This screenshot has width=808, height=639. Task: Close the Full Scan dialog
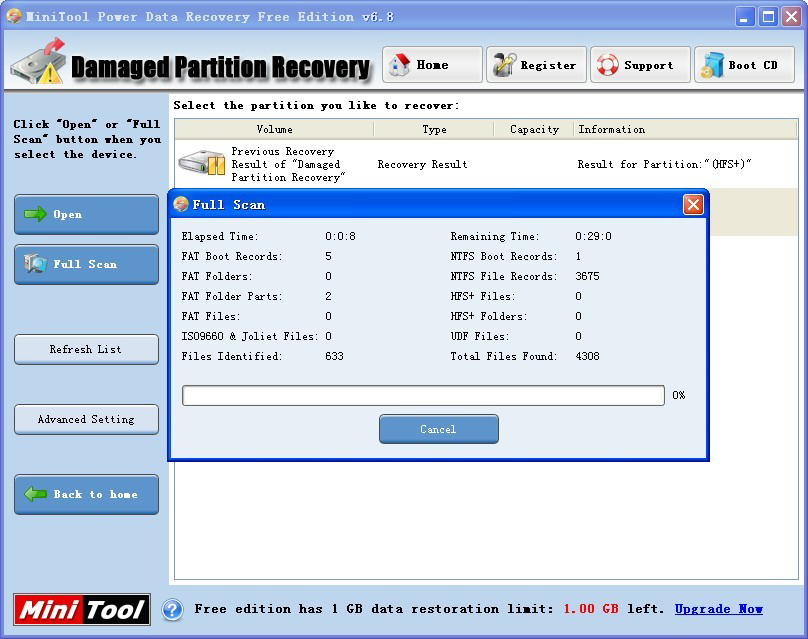coord(693,204)
